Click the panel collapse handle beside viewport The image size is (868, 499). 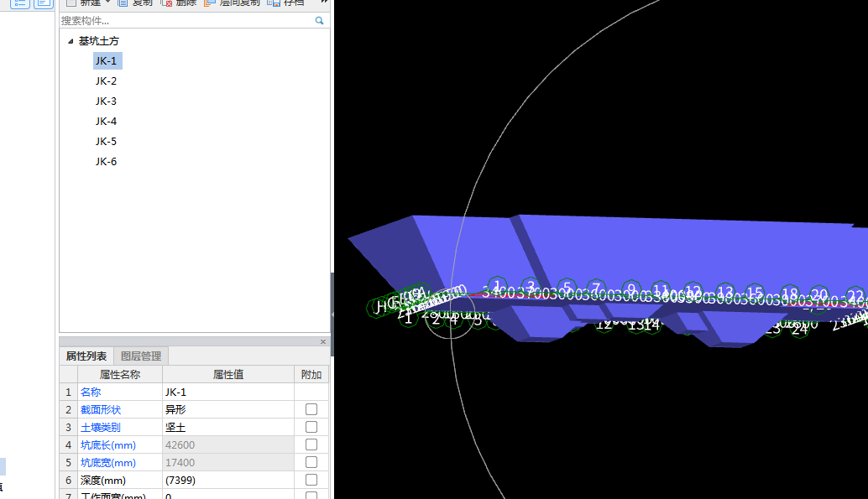pyautogui.click(x=332, y=314)
